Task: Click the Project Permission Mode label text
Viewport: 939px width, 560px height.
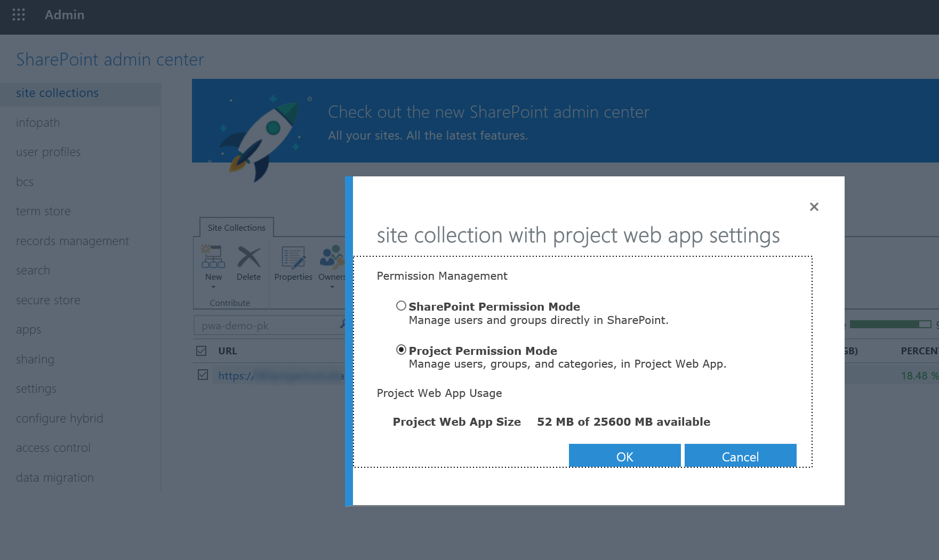Action: click(x=483, y=351)
